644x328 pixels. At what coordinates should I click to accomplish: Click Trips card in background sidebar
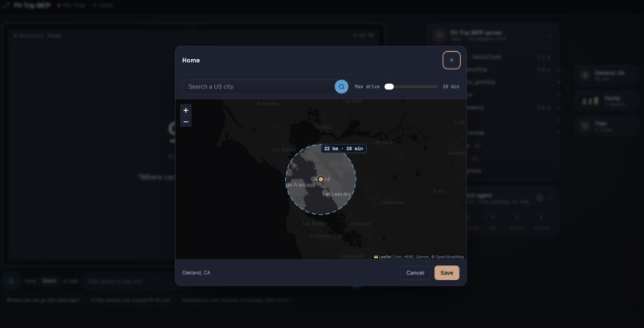click(x=607, y=126)
